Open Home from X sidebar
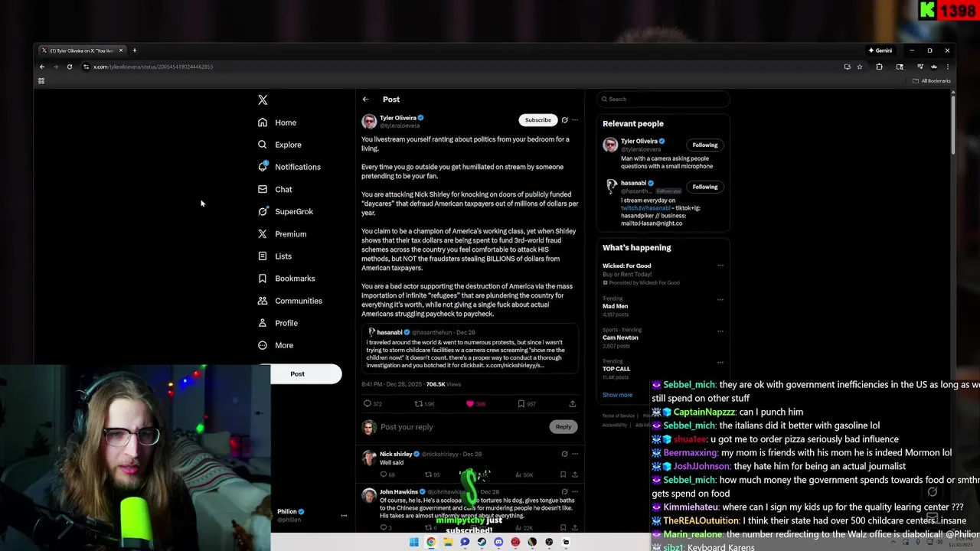The width and height of the screenshot is (980, 551). pyautogui.click(x=277, y=122)
